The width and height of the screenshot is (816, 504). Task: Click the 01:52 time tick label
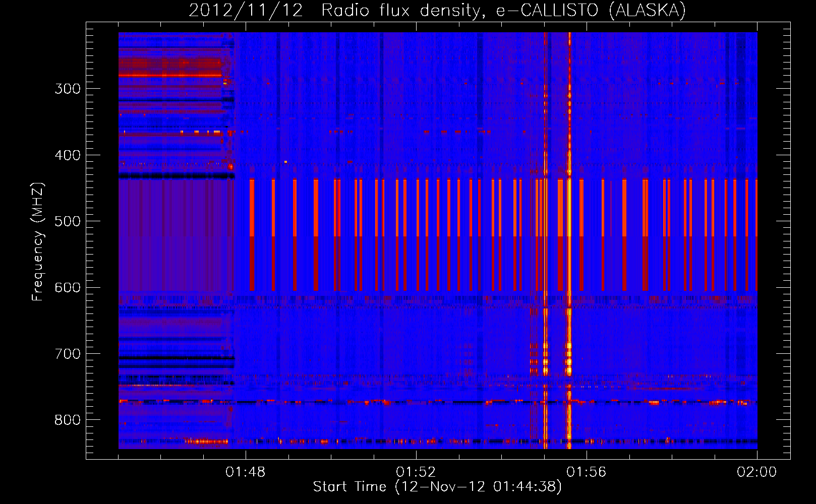[x=416, y=472]
